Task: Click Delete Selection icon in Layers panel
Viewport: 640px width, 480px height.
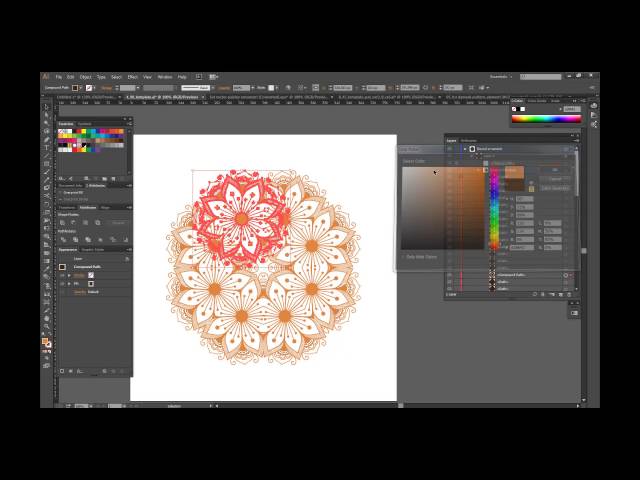Action: pos(569,294)
